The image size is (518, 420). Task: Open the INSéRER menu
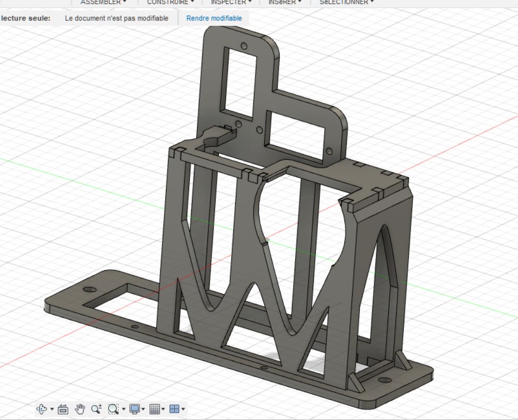click(x=285, y=2)
